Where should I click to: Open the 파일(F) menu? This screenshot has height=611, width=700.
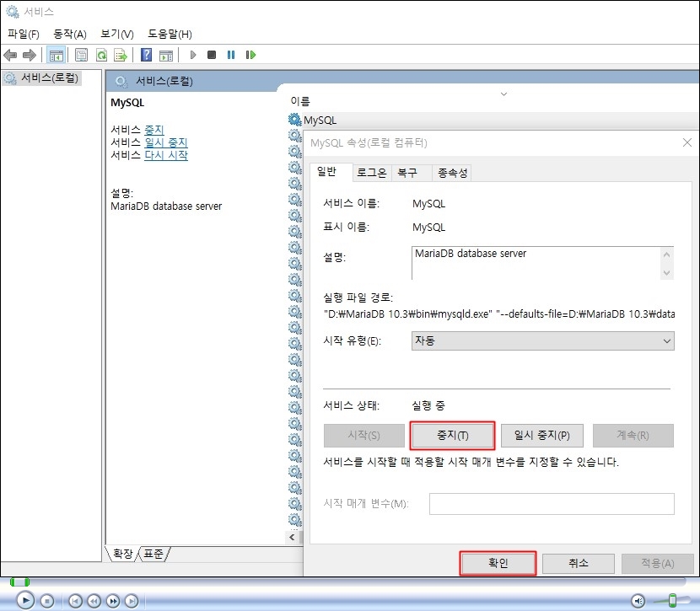(24, 34)
